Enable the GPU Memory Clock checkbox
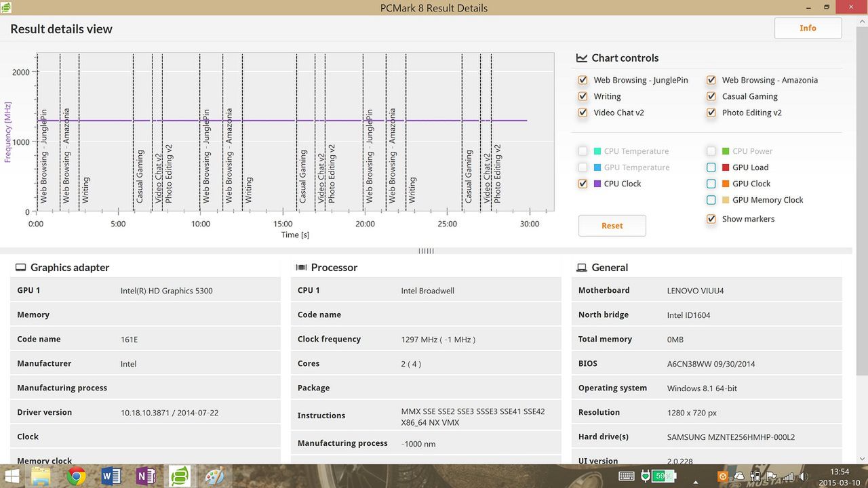 (711, 200)
